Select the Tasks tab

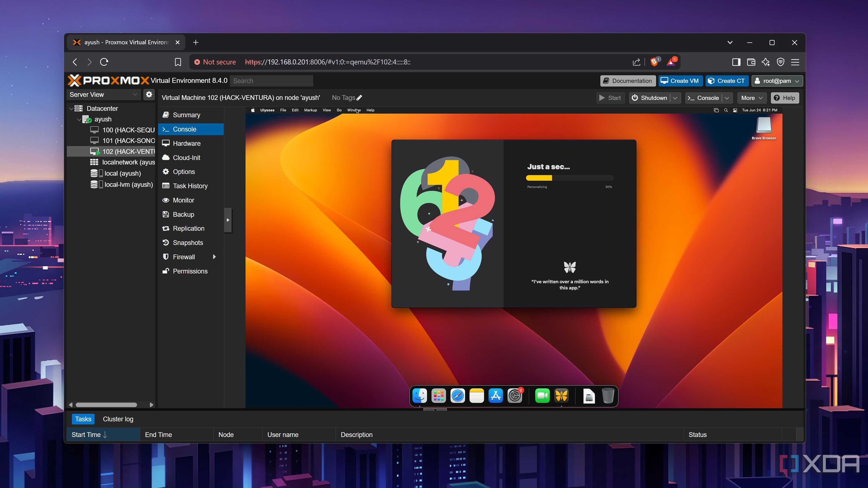pos(83,419)
